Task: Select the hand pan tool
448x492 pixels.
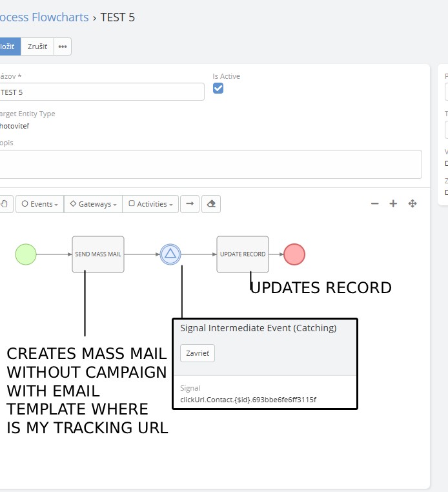Action: tap(5, 204)
